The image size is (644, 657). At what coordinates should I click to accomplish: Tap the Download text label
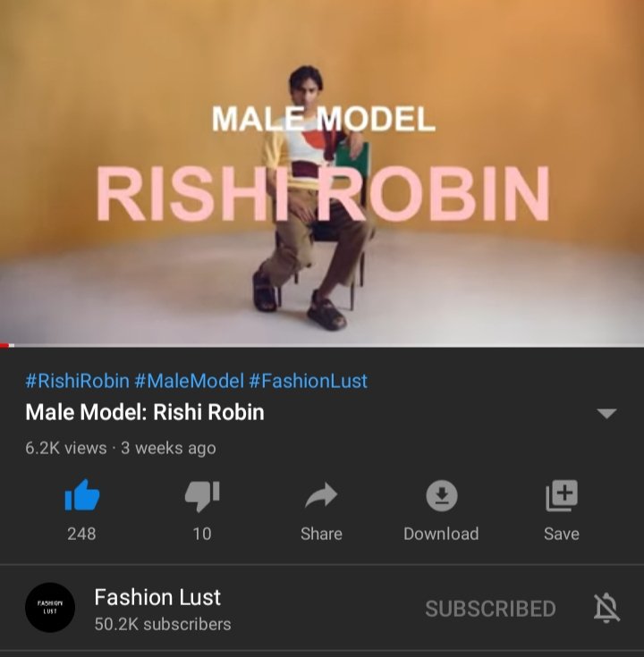point(441,534)
